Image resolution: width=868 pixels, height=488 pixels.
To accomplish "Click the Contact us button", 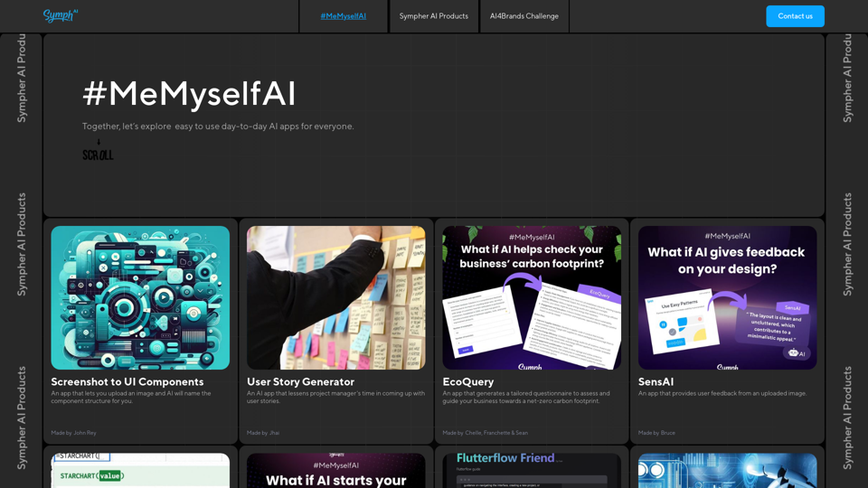I will point(795,16).
